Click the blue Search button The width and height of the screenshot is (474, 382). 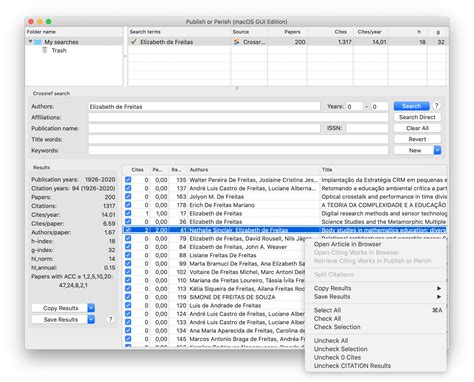point(411,106)
